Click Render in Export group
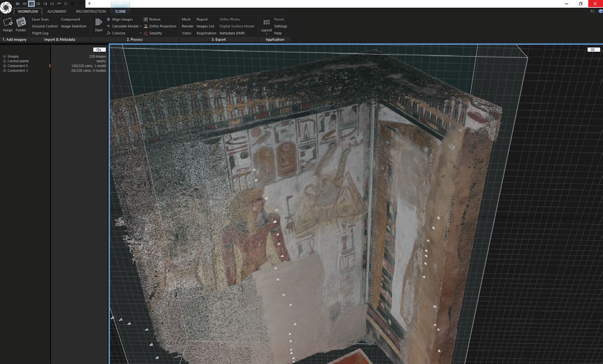The width and height of the screenshot is (603, 364). (x=187, y=26)
